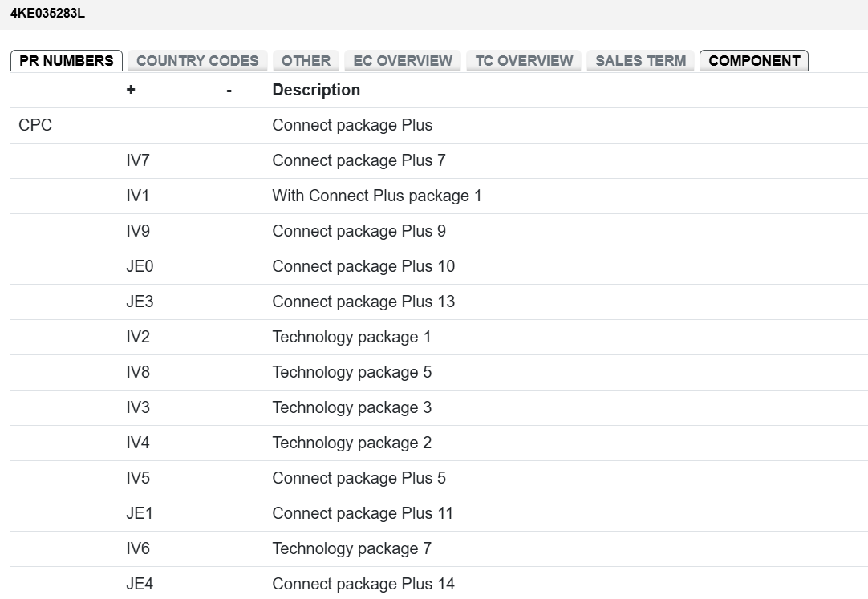Open the SALES TERM tab

pyautogui.click(x=640, y=61)
